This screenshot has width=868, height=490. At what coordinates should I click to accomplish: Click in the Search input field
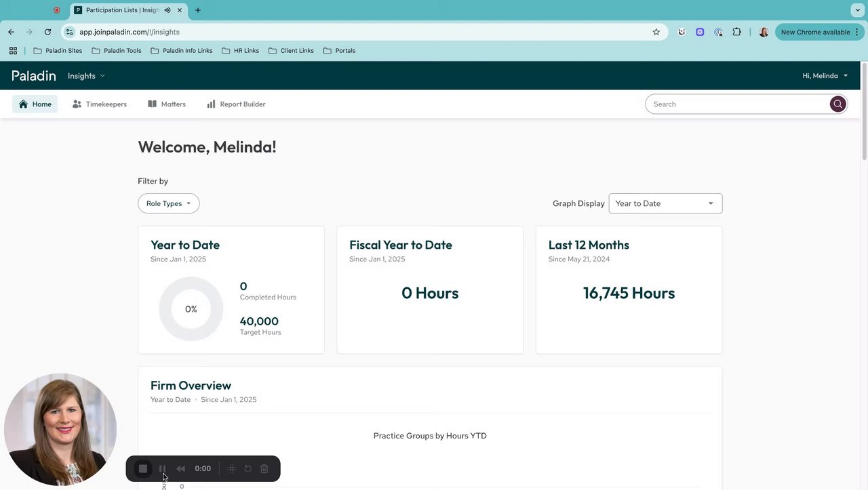pos(737,104)
